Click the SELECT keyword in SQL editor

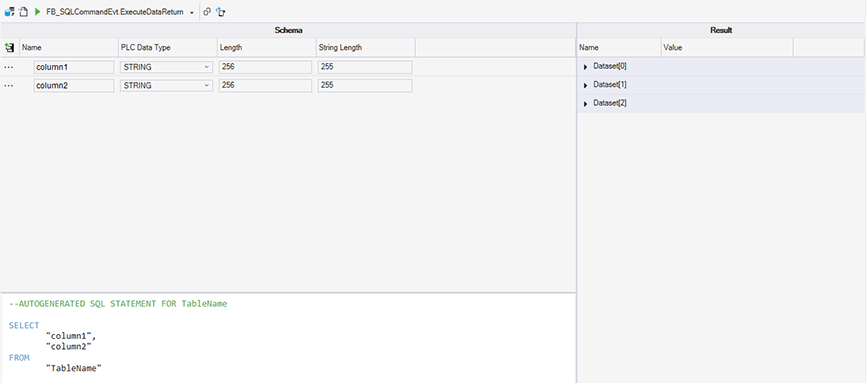[x=24, y=326]
